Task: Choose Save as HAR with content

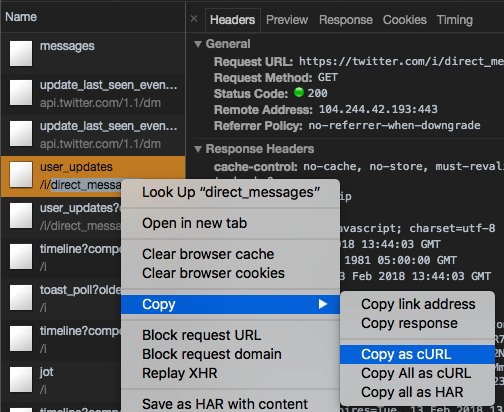Action: [x=231, y=404]
